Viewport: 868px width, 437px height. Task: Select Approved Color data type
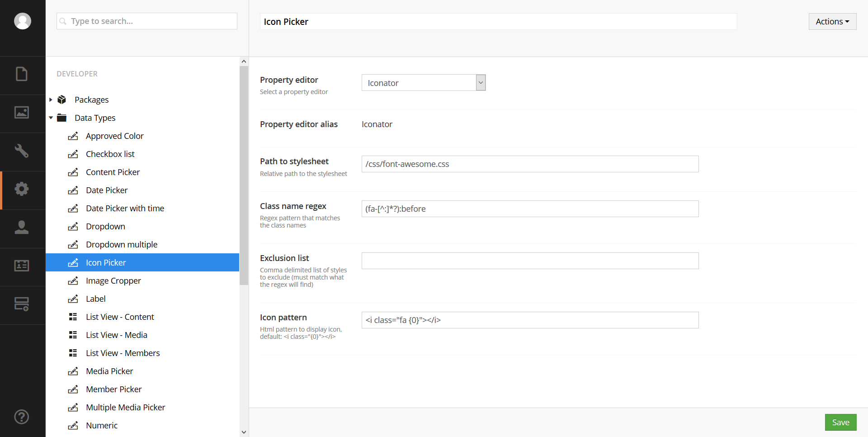[114, 136]
